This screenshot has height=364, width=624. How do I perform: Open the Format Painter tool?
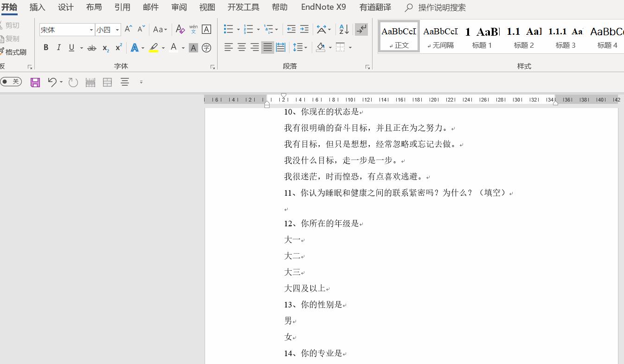coord(14,51)
